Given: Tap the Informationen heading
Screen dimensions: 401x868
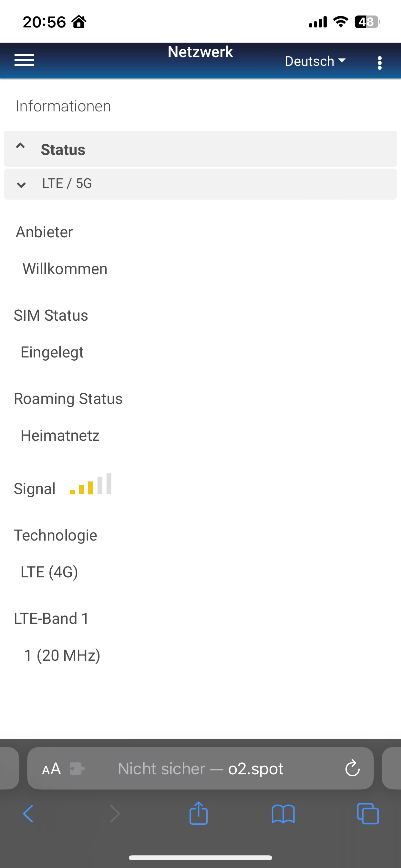Looking at the screenshot, I should pos(63,106).
